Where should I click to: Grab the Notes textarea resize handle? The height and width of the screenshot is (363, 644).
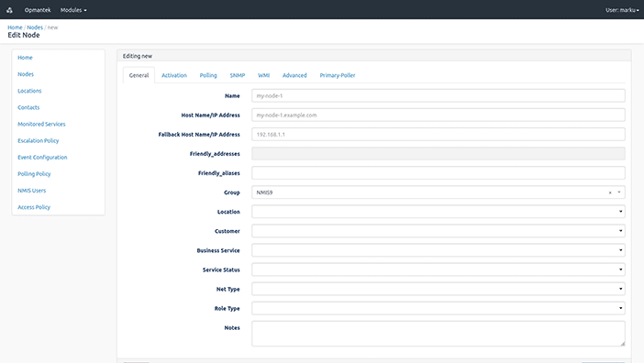(x=622, y=344)
